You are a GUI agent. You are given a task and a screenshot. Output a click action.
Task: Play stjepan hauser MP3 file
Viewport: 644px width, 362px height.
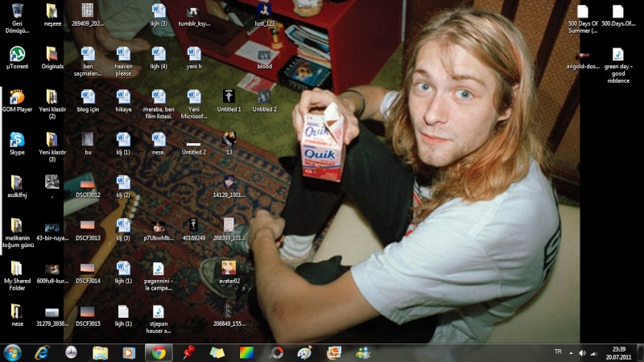pos(159,319)
